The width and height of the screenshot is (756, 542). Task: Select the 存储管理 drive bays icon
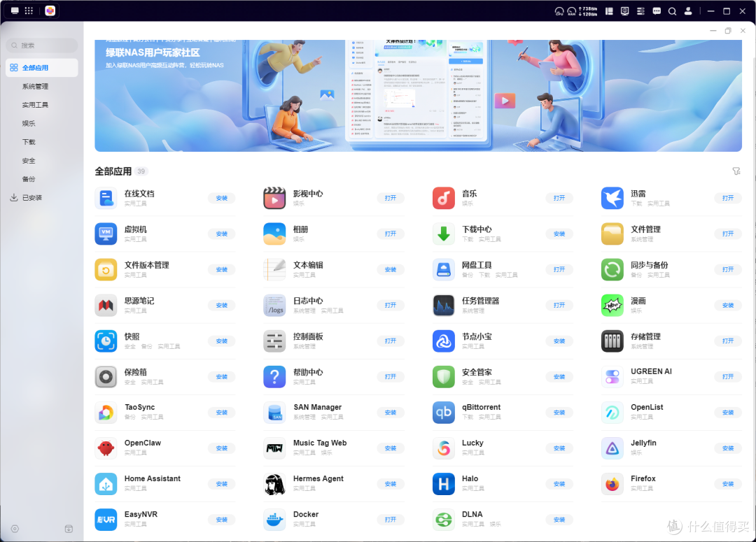(x=612, y=341)
